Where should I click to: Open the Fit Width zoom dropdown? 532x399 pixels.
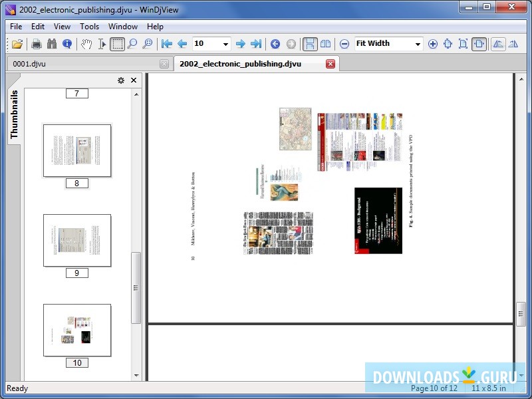click(x=417, y=44)
